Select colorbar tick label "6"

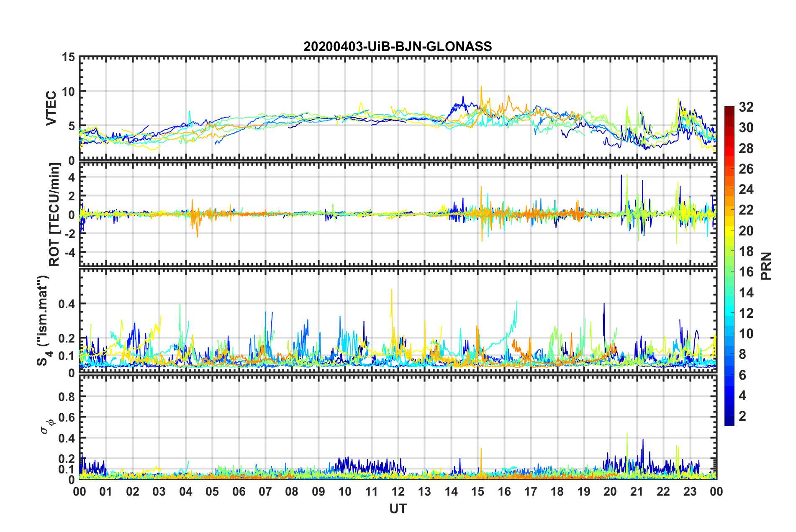point(742,375)
